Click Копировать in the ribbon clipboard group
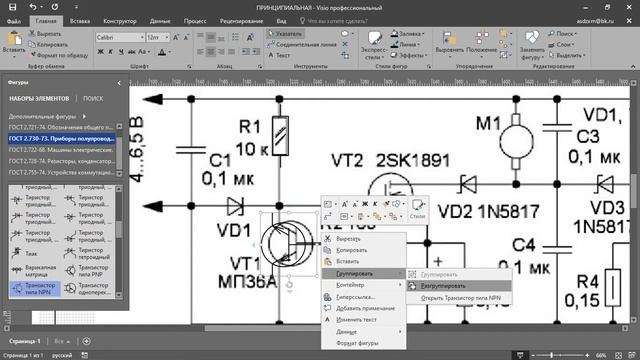This screenshot has height=360, width=640. pos(48,44)
